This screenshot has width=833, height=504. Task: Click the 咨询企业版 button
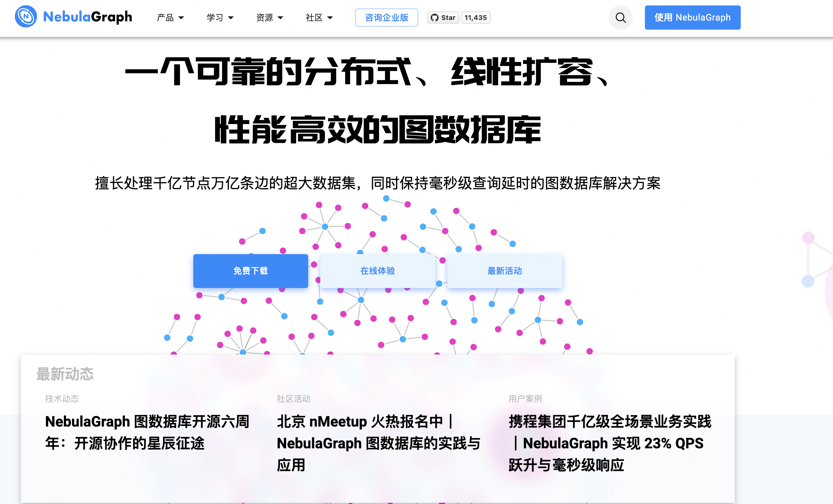[x=387, y=18]
